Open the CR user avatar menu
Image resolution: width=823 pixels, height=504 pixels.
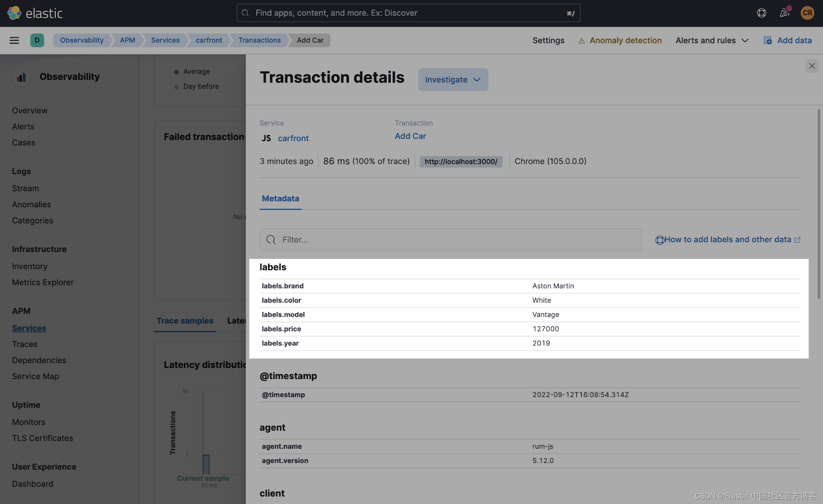click(807, 13)
